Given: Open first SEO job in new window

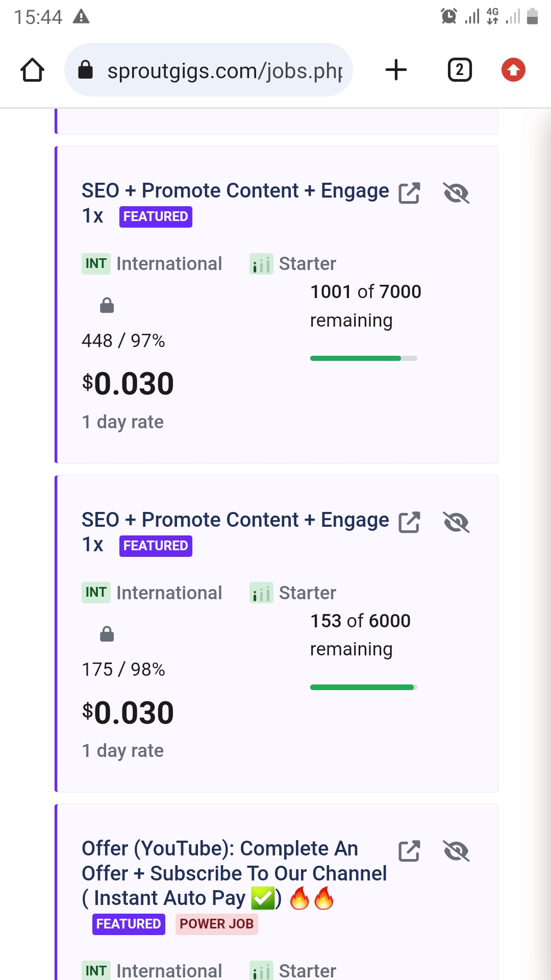Looking at the screenshot, I should tap(409, 193).
